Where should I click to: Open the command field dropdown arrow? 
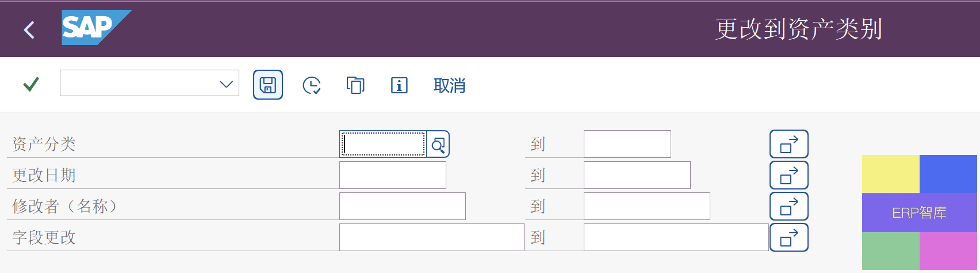click(226, 84)
